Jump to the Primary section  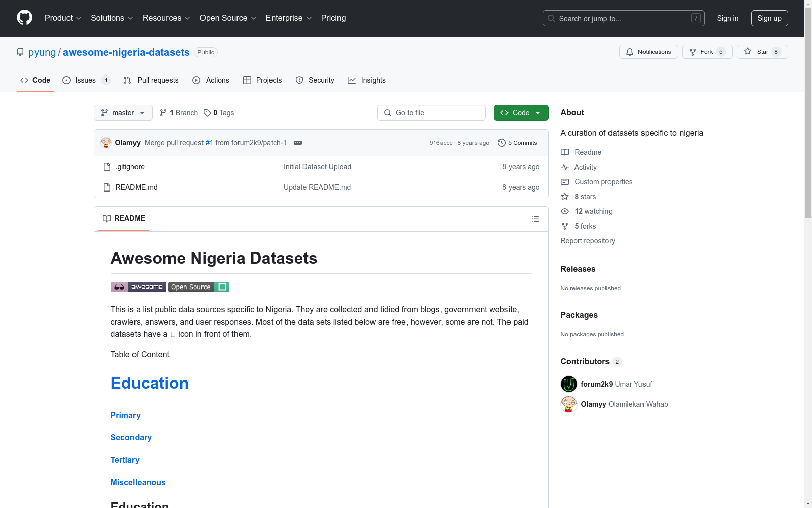[125, 415]
